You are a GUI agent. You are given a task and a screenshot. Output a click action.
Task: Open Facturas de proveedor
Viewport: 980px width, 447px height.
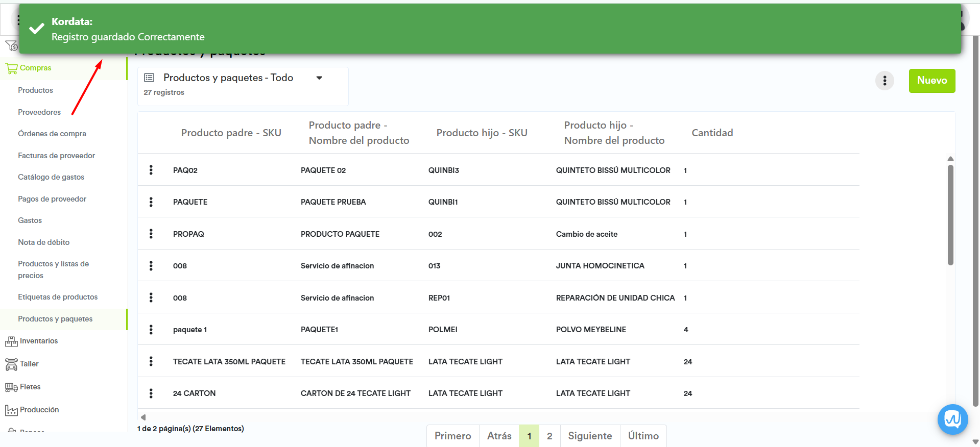click(56, 156)
